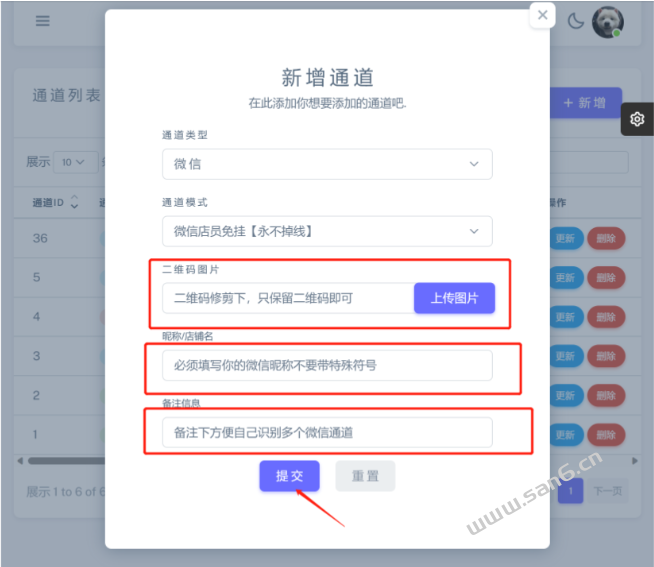Open the 通道类型 微信 dropdown
The width and height of the screenshot is (654, 567).
pyautogui.click(x=327, y=164)
